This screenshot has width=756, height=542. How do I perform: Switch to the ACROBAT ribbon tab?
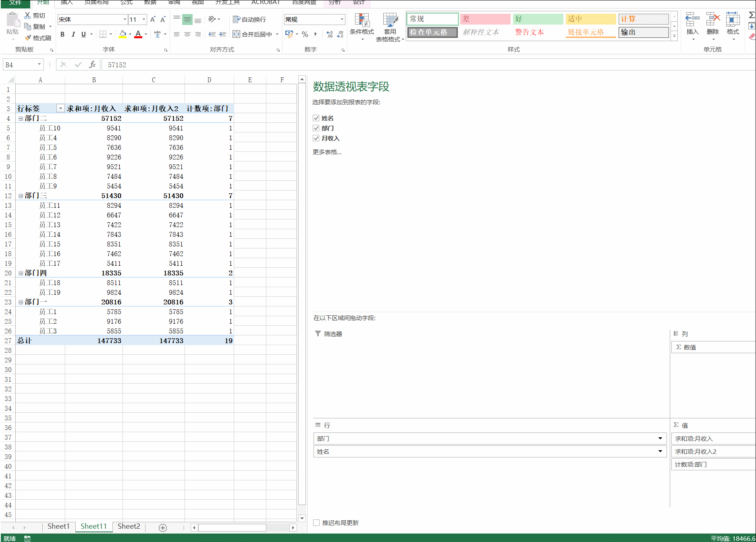pyautogui.click(x=266, y=3)
